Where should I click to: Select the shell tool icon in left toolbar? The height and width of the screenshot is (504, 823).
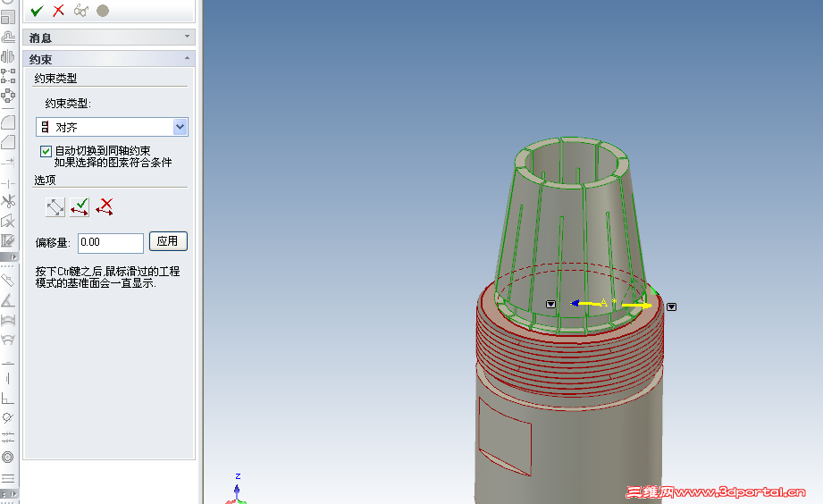[x=8, y=18]
